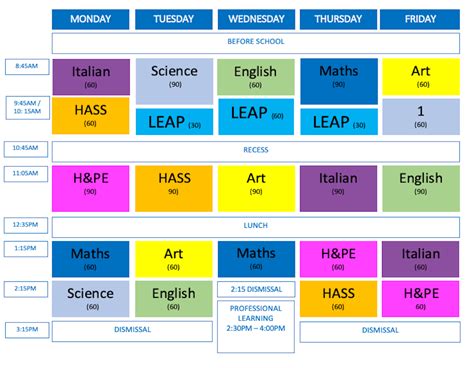The width and height of the screenshot is (474, 368).
Task: Click Tuesday's orange HASS 90 block
Action: pos(174,188)
